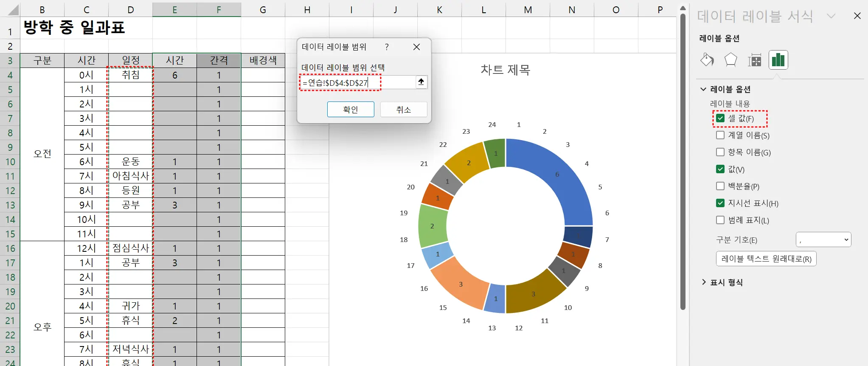Enable 계열 이름(S) checkbox
The width and height of the screenshot is (868, 366).
[720, 135]
